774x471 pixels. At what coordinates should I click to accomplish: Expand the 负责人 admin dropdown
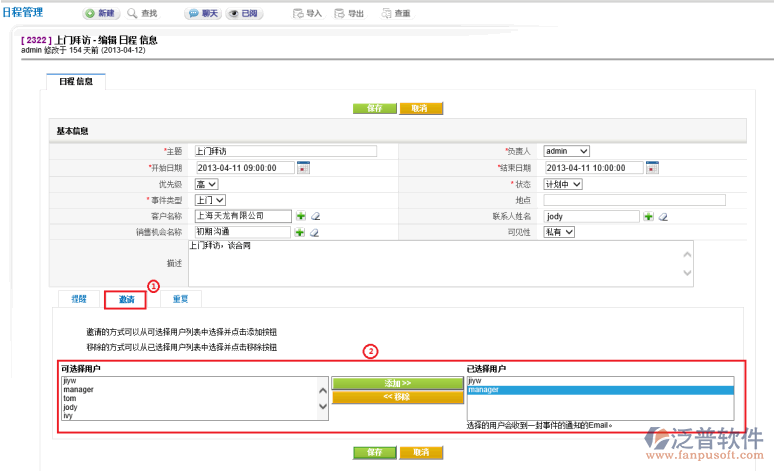point(567,151)
